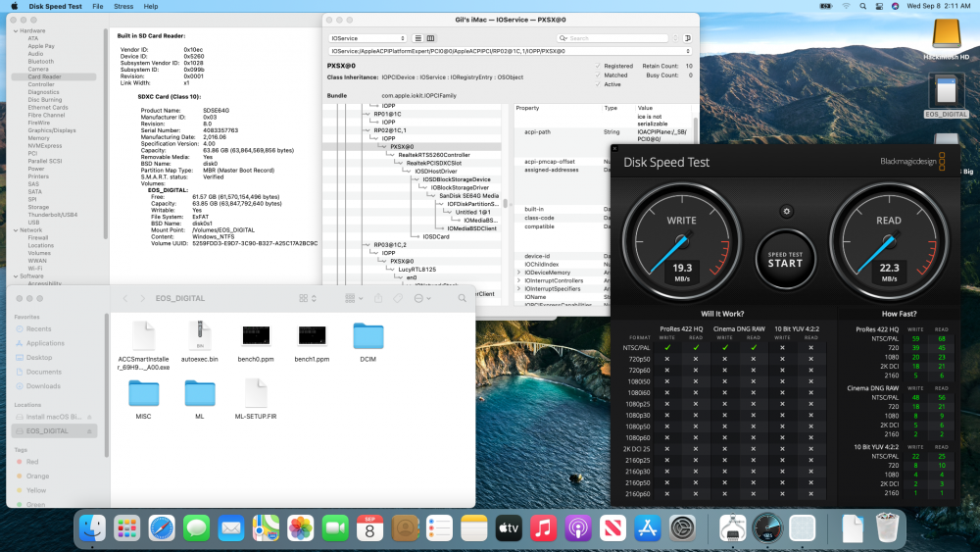Toggle the IORegistryExplorer side panel icon
Image resolution: width=980 pixels, height=552 pixels.
(688, 38)
